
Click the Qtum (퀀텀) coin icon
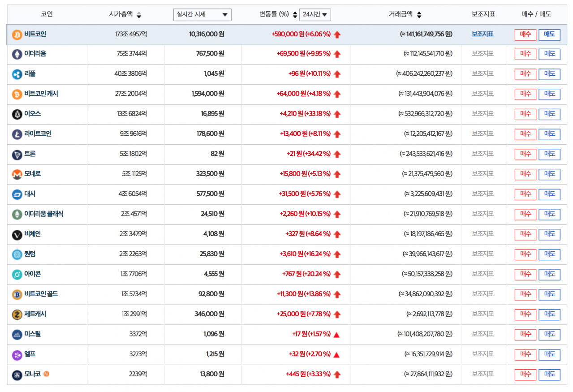[17, 254]
